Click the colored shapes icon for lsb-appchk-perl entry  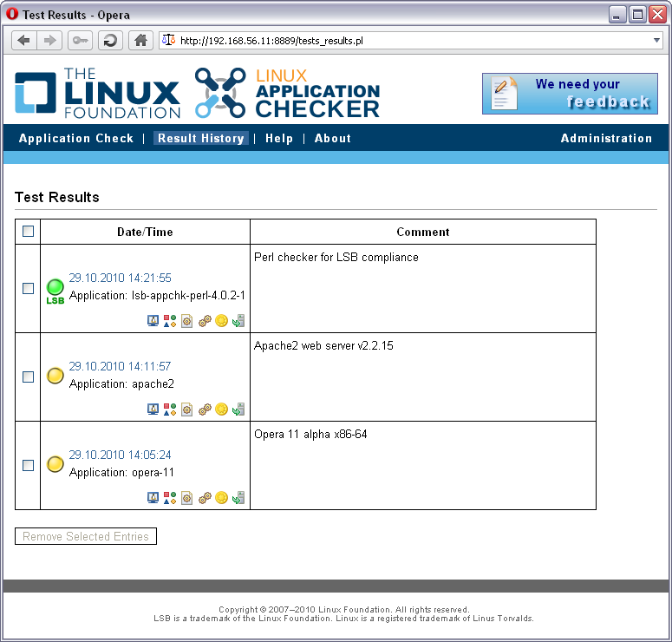pyautogui.click(x=170, y=321)
